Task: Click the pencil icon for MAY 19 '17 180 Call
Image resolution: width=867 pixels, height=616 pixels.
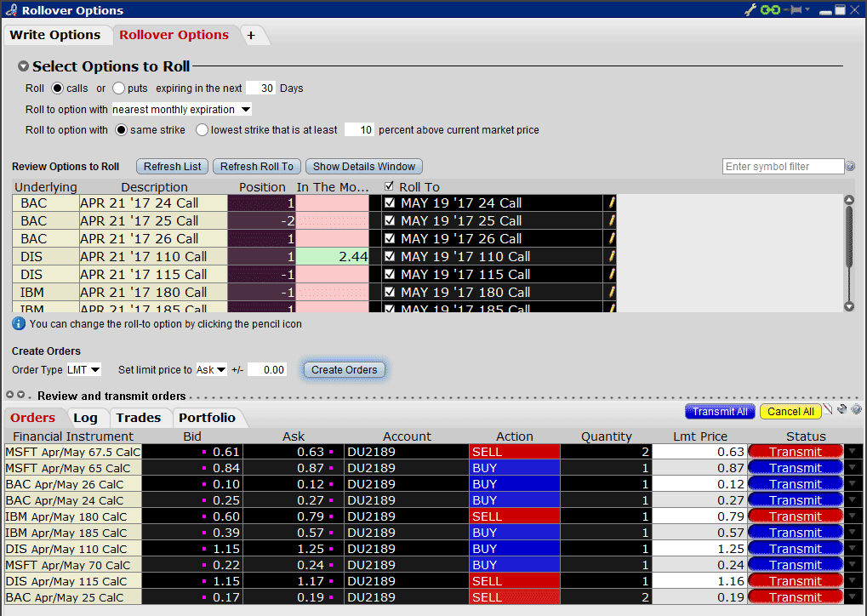Action: click(612, 292)
